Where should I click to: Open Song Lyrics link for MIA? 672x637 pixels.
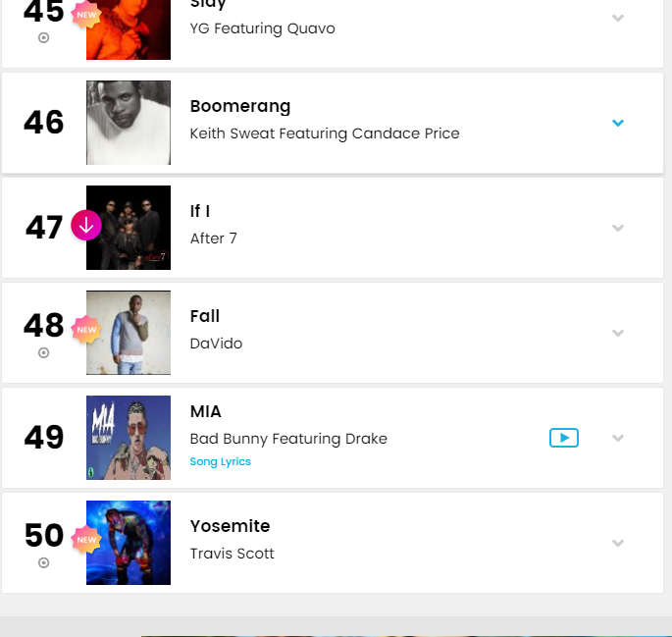[x=221, y=461]
